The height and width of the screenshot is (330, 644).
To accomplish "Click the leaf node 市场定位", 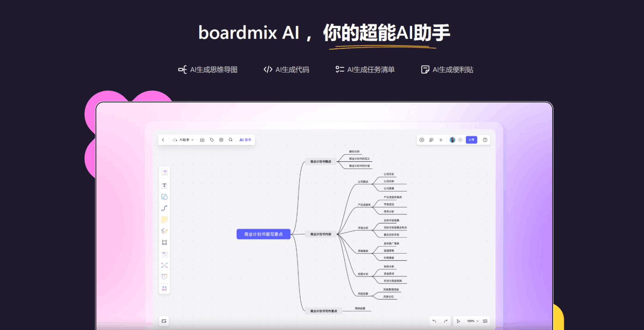I will [389, 204].
